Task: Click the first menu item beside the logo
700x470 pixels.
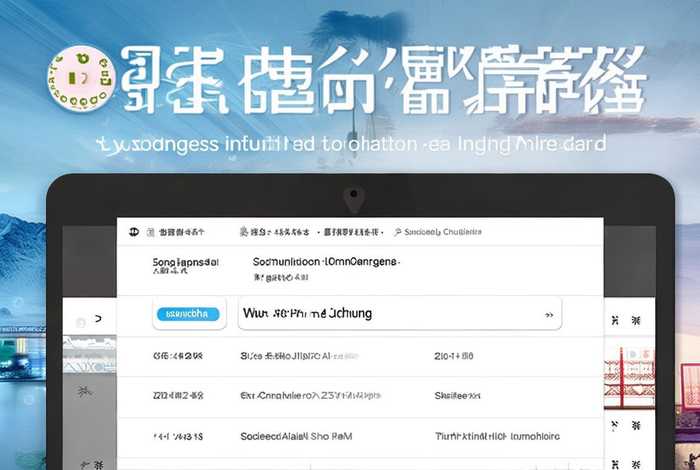Action: (x=175, y=232)
